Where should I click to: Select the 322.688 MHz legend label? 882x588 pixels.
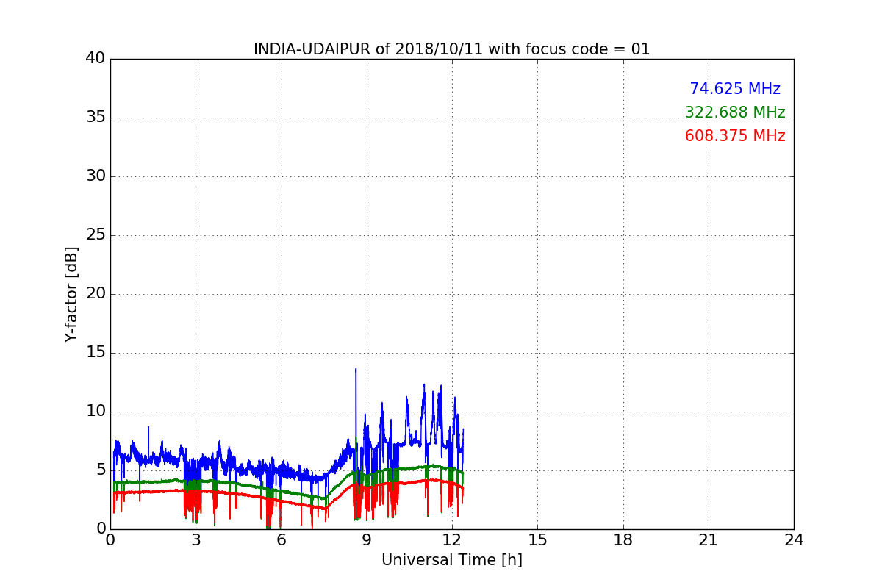(735, 112)
